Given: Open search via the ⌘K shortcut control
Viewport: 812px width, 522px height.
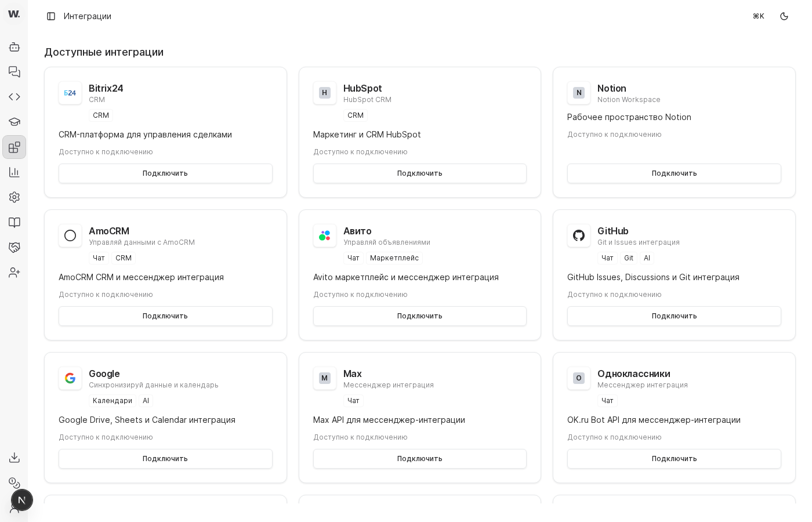Looking at the screenshot, I should coord(758,16).
